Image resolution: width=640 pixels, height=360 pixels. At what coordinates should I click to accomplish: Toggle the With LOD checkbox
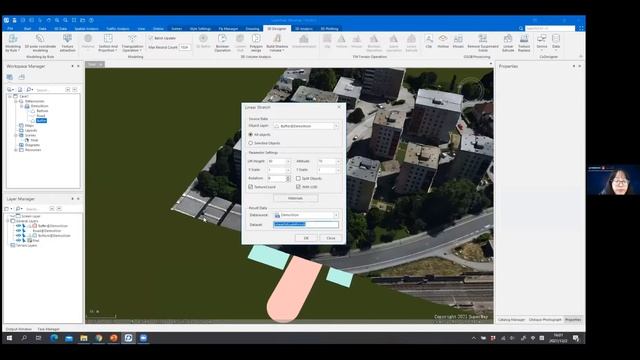[298, 187]
